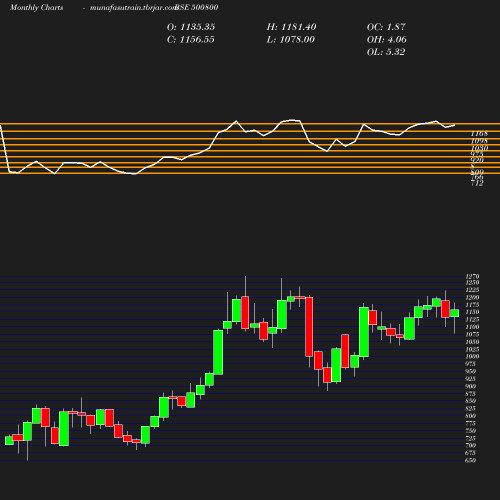The width and height of the screenshot is (500, 500).
Task: Click the last green candlestick on the right
Action: pyautogui.click(x=455, y=313)
